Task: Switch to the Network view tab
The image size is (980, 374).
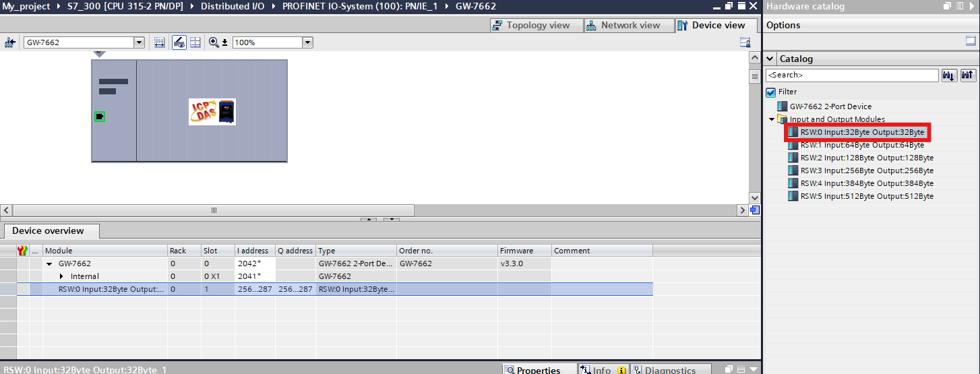Action: [x=623, y=26]
